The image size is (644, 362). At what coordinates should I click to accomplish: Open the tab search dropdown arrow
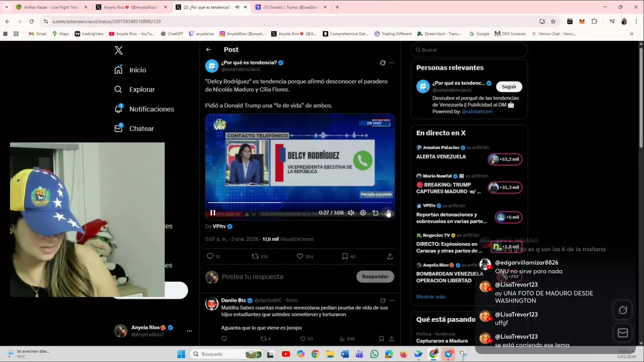point(6,7)
